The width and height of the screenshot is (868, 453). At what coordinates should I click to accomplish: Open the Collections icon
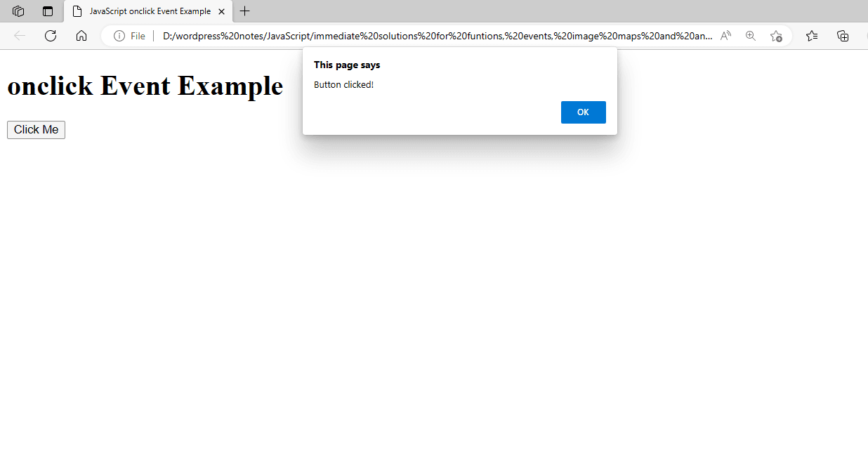pos(843,36)
